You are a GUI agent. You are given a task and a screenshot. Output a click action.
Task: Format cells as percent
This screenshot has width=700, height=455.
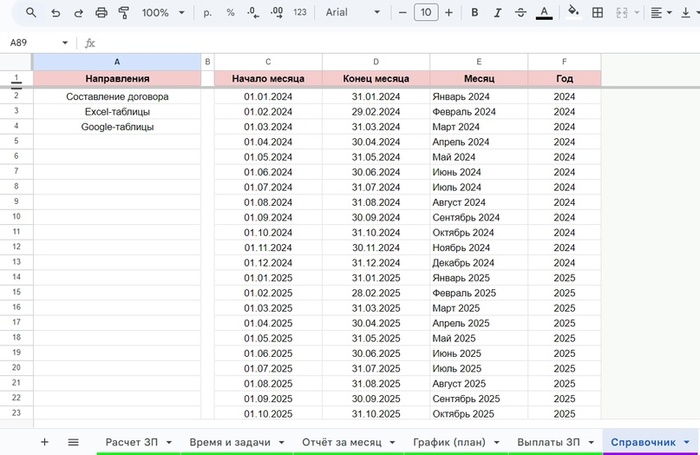(x=230, y=13)
